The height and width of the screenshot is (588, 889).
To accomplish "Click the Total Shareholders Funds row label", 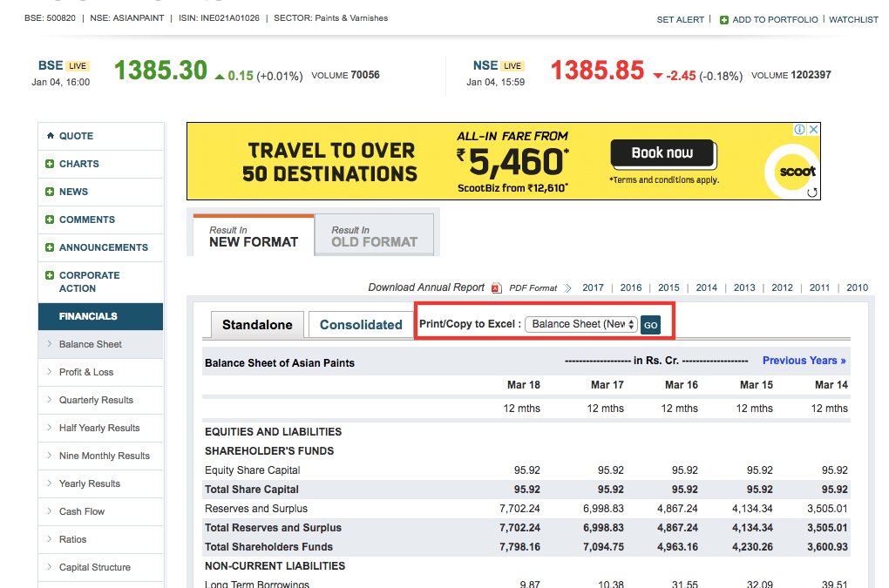I will (268, 547).
